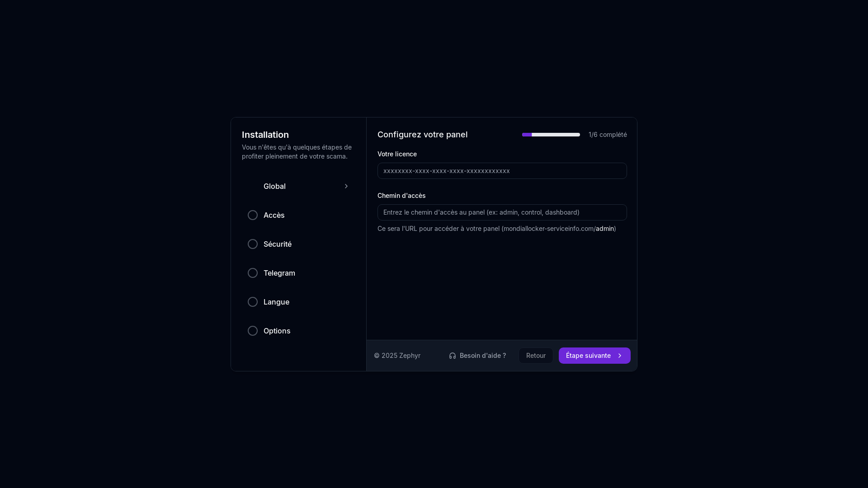Go to the Telegram step label
The height and width of the screenshot is (488, 868).
[x=279, y=273]
